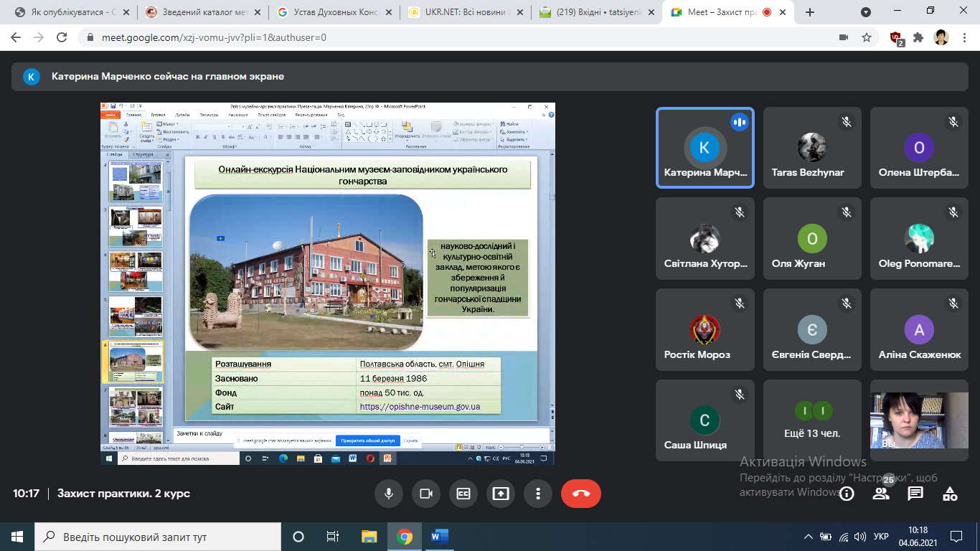Open the Chrome extensions puzzle icon
This screenshot has width=980, height=551.
(x=918, y=37)
